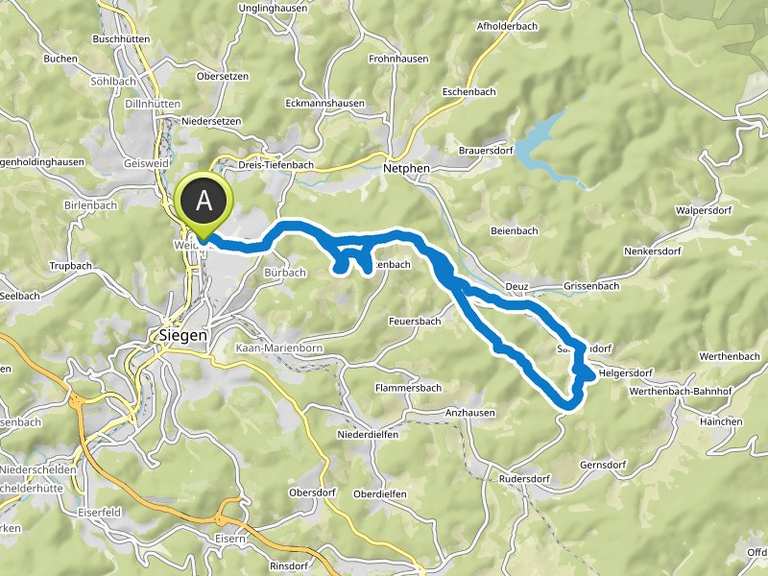Click the Niederdielfen label

click(368, 434)
